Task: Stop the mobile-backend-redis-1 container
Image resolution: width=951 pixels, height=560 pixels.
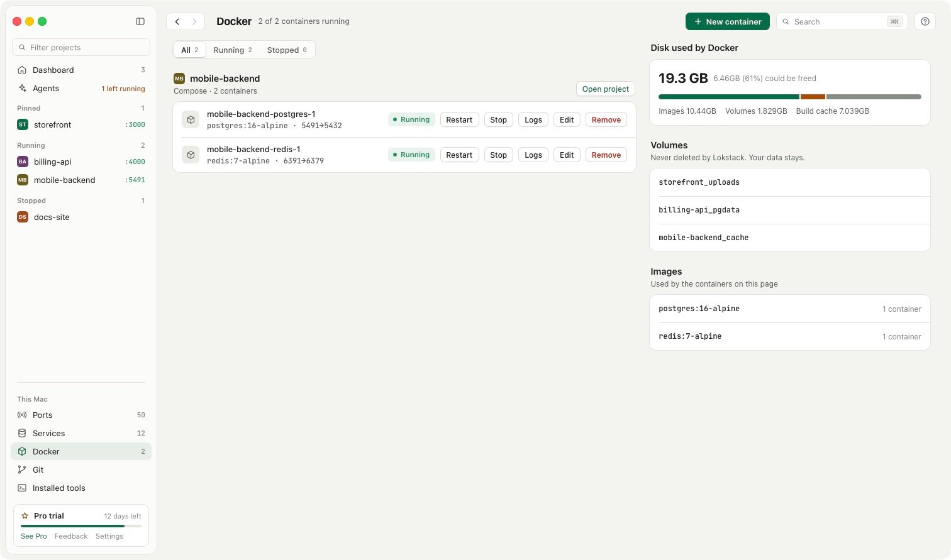Action: click(499, 155)
